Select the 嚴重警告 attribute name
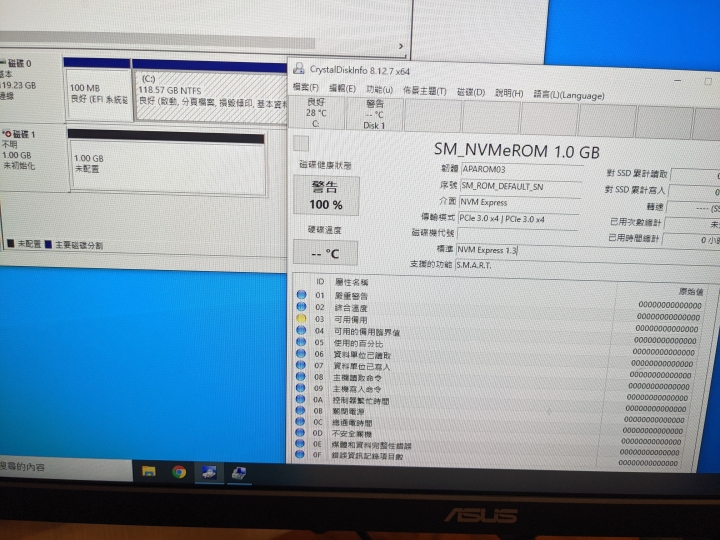720x540 pixels. [x=351, y=296]
